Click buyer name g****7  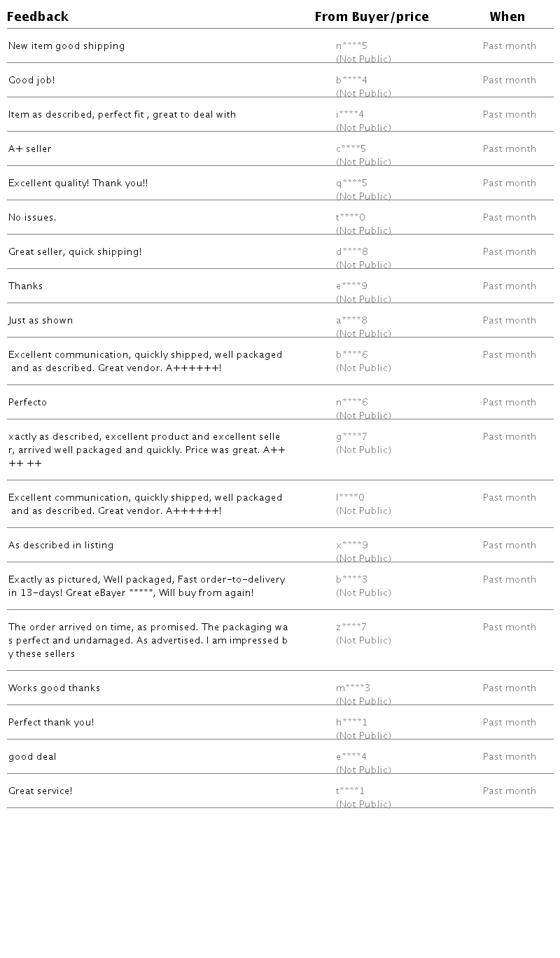[351, 437]
